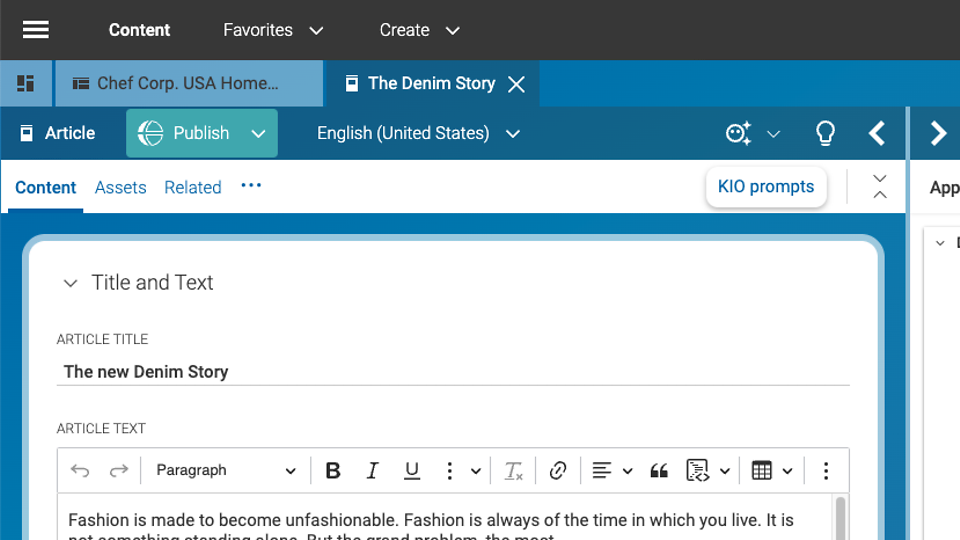Viewport: 960px width, 540px height.
Task: Click the insert code block icon
Action: (697, 470)
